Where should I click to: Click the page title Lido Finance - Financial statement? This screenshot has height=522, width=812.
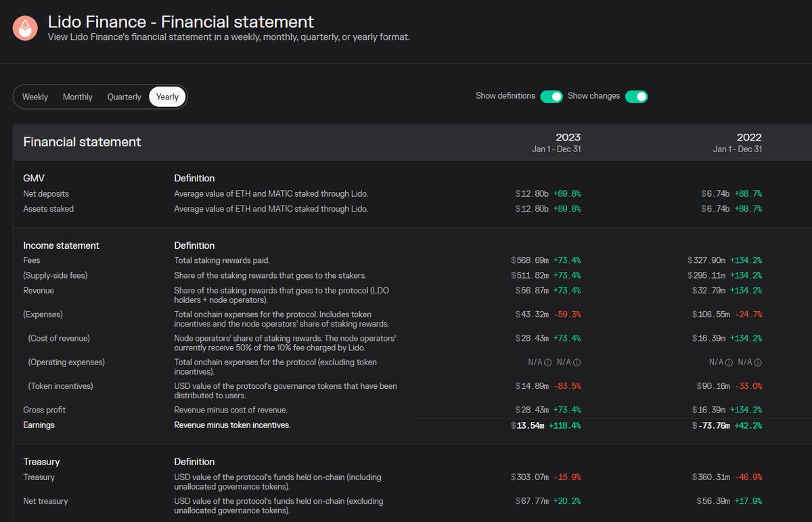(x=181, y=22)
